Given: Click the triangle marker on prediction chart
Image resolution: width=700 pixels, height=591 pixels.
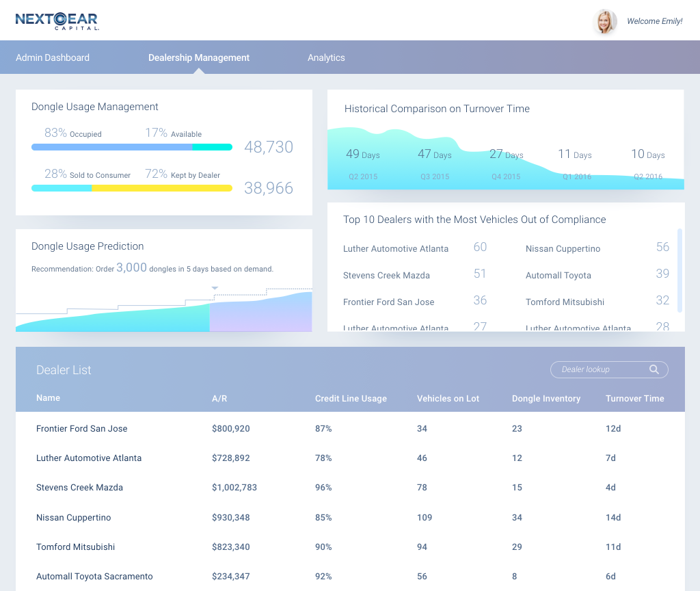Looking at the screenshot, I should pyautogui.click(x=215, y=288).
